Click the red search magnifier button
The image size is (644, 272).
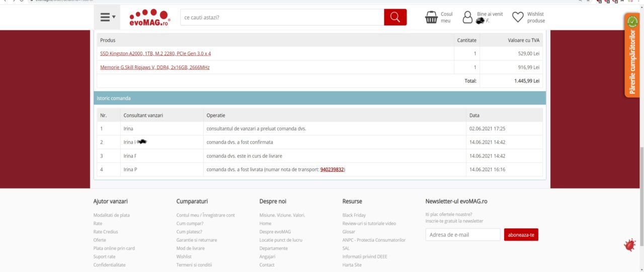pyautogui.click(x=395, y=17)
